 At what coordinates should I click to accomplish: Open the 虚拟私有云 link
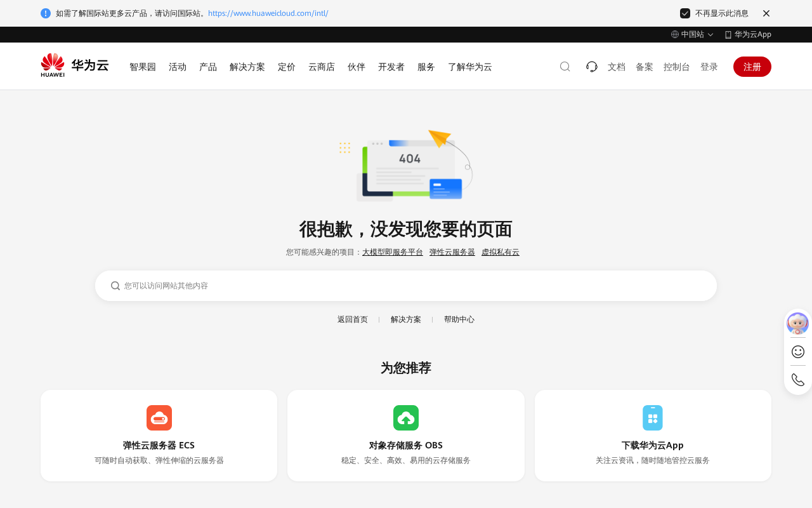point(501,252)
